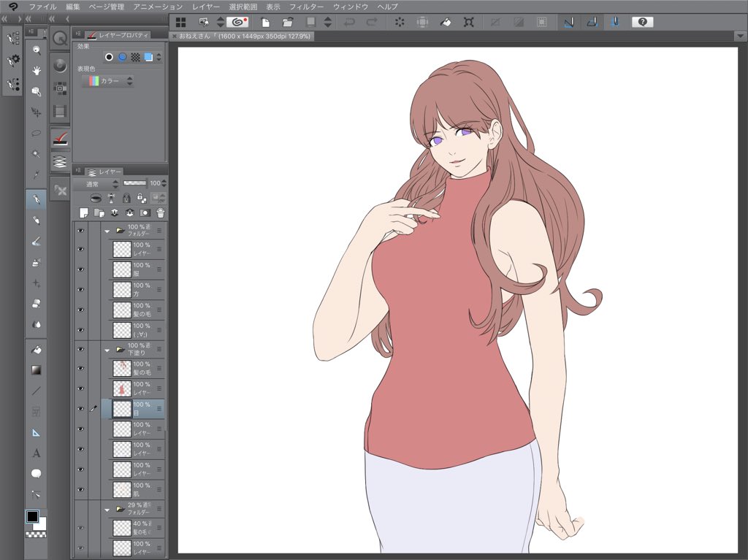Viewport: 748px width, 560px height.
Task: Select the Gradient tool
Action: pyautogui.click(x=37, y=369)
